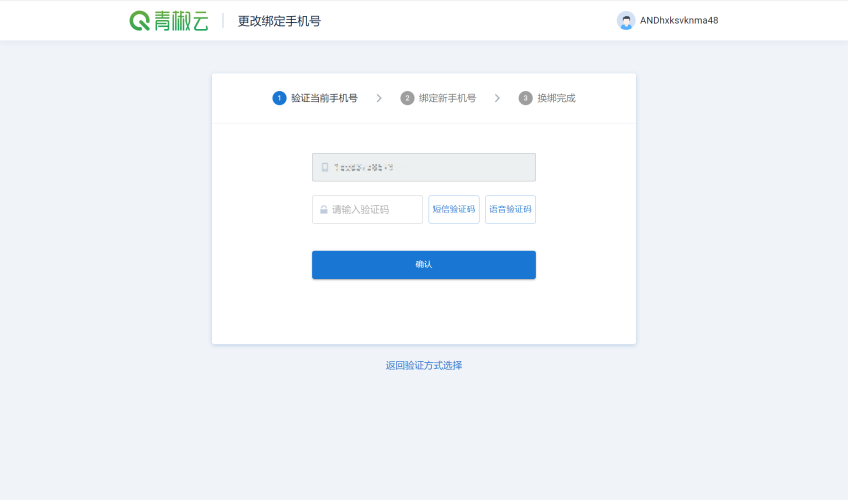Request voice code via 语音验证码
The image size is (848, 500).
click(x=511, y=209)
